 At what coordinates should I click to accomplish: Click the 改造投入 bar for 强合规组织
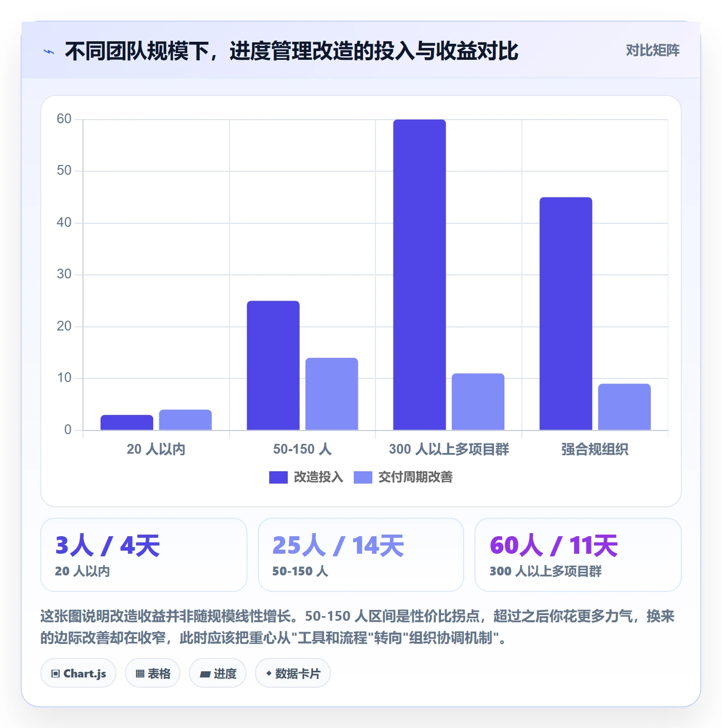pyautogui.click(x=566, y=313)
